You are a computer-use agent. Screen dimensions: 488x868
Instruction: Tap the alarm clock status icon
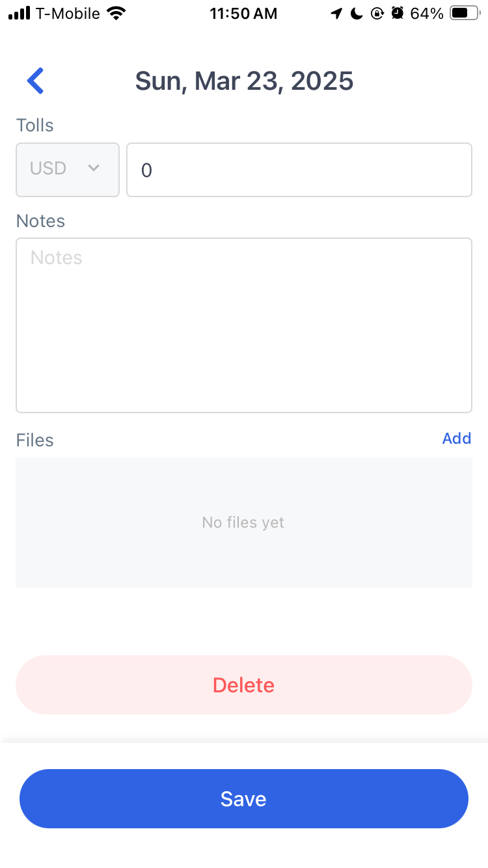[x=398, y=13]
